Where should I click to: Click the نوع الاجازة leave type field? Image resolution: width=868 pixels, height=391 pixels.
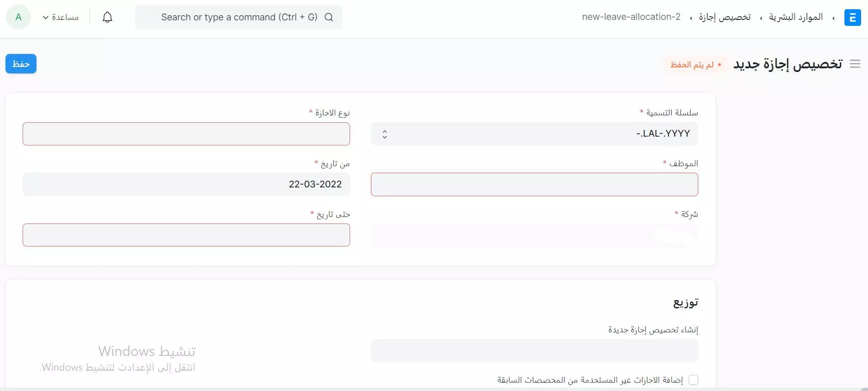pyautogui.click(x=186, y=134)
